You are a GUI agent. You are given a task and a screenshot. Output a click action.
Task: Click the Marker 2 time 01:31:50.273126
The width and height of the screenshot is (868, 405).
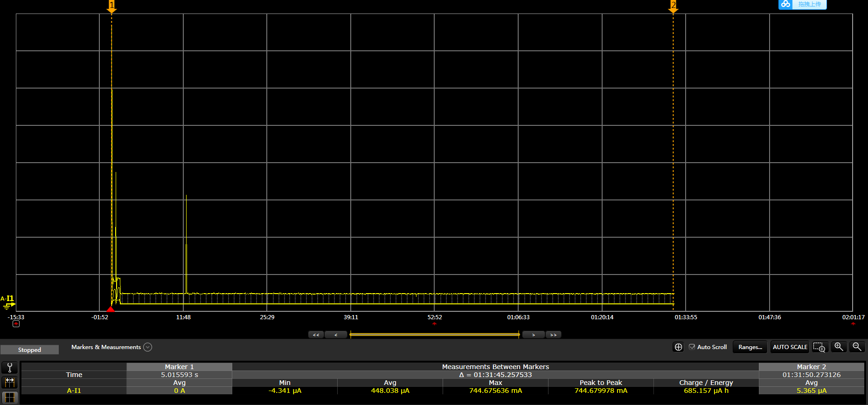tap(811, 375)
